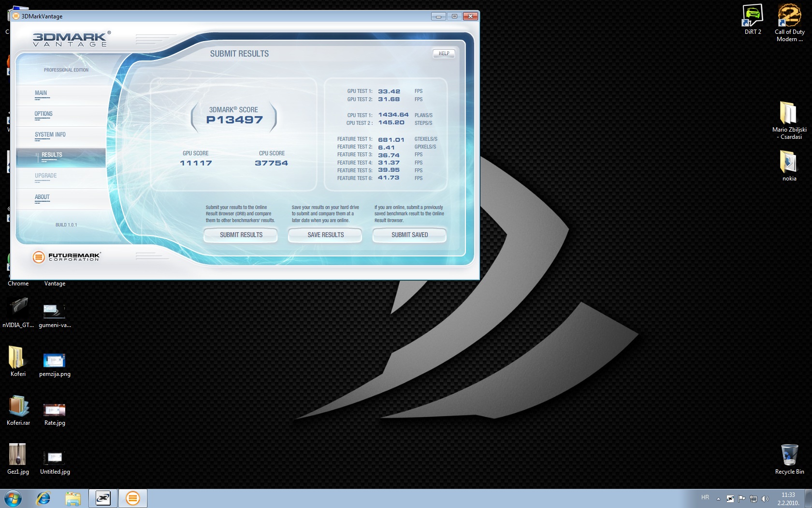Image resolution: width=812 pixels, height=508 pixels.
Task: Click the 3DMarkVantage title bar icon
Action: (x=16, y=16)
